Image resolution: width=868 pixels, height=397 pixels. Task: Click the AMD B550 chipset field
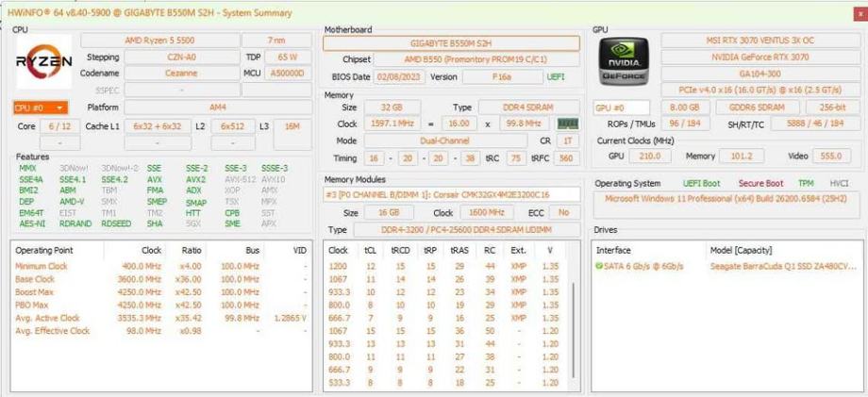(x=476, y=59)
